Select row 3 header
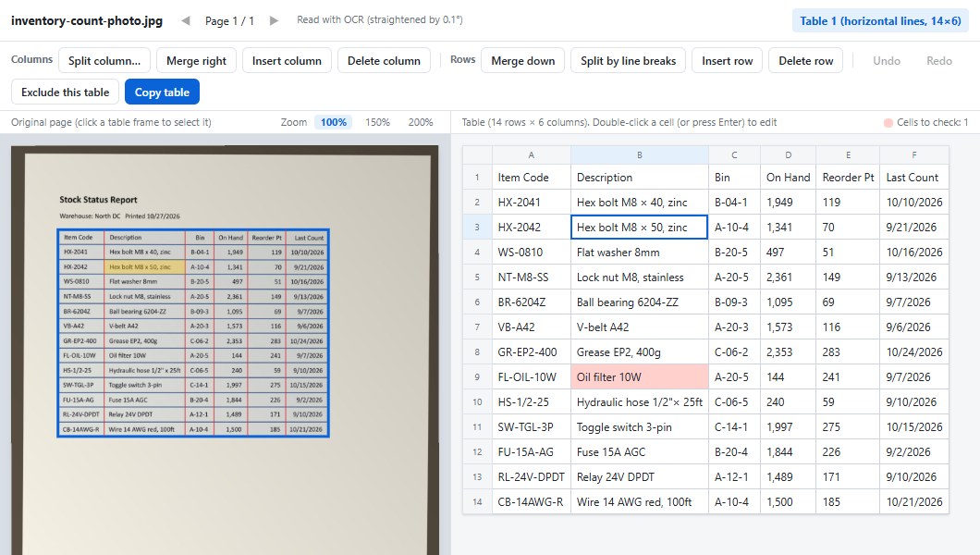This screenshot has height=555, width=980. coord(477,227)
